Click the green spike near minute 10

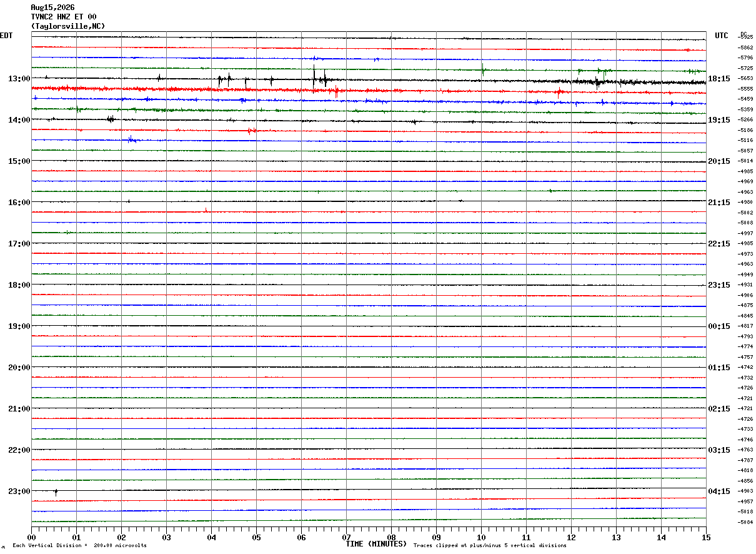click(x=482, y=69)
